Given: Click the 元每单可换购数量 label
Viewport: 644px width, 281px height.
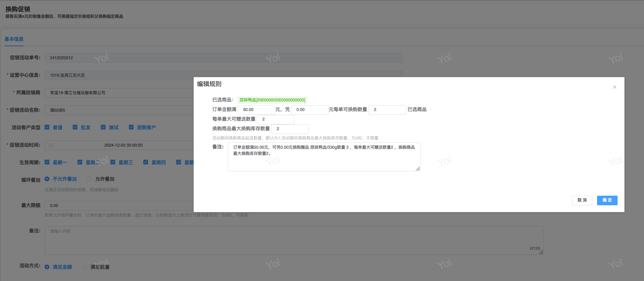Looking at the screenshot, I should [348, 109].
